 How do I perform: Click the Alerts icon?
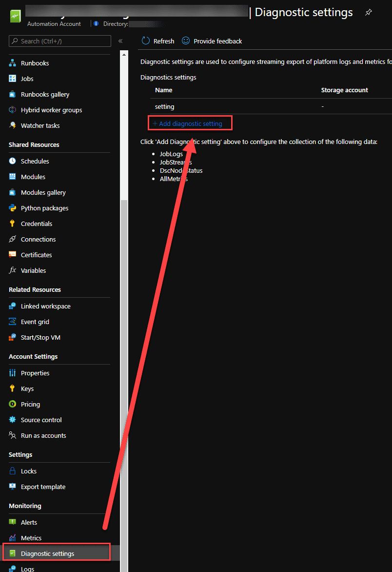(x=12, y=522)
